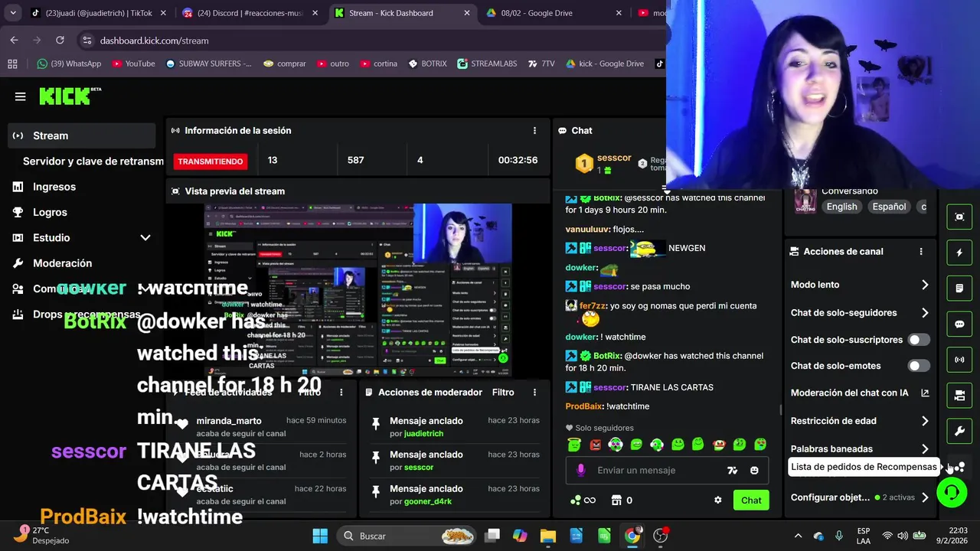Open the document note panel button
This screenshot has height=551, width=980.
(x=959, y=289)
